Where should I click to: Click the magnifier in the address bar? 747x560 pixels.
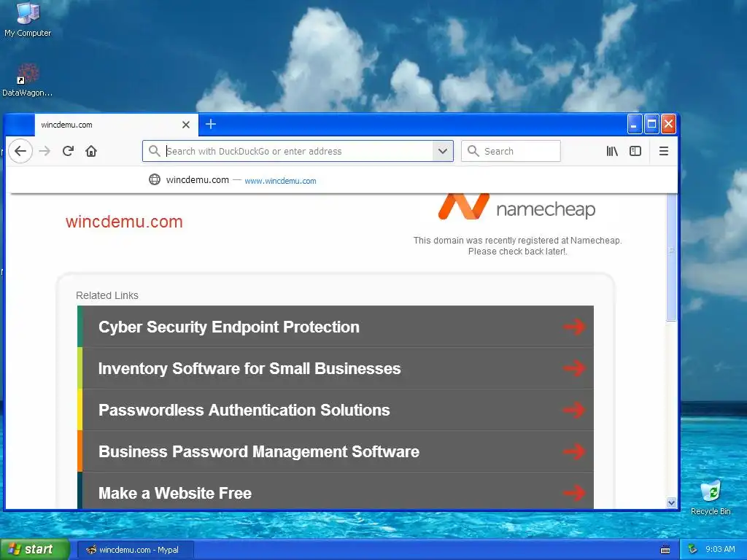(154, 151)
